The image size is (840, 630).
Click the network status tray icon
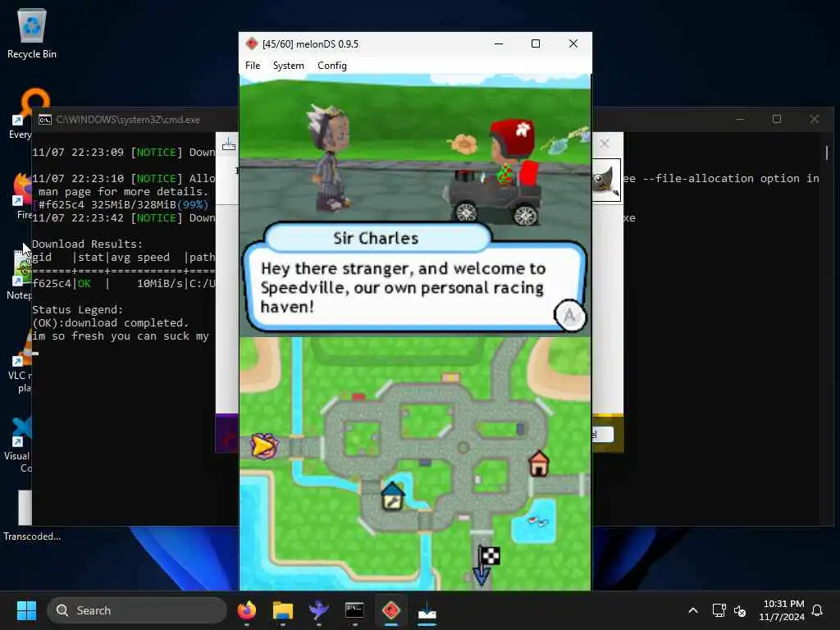click(x=719, y=610)
